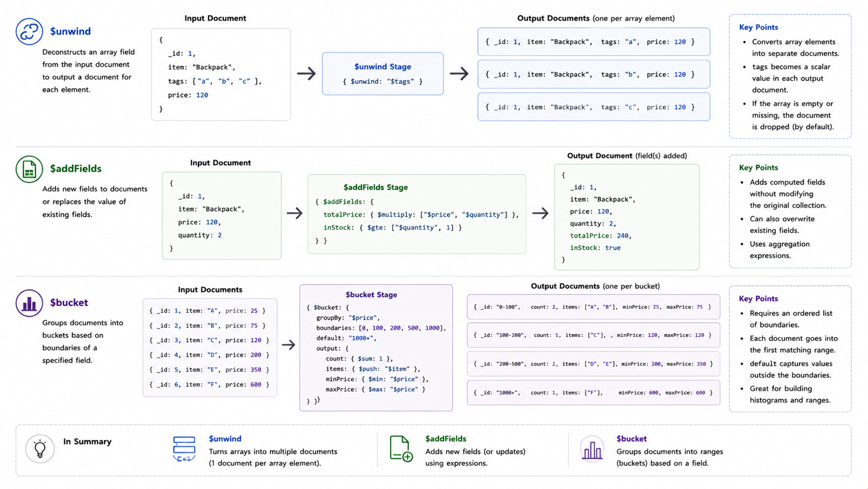
Task: Click the "$bucket Stage" box title
Action: pos(371,295)
